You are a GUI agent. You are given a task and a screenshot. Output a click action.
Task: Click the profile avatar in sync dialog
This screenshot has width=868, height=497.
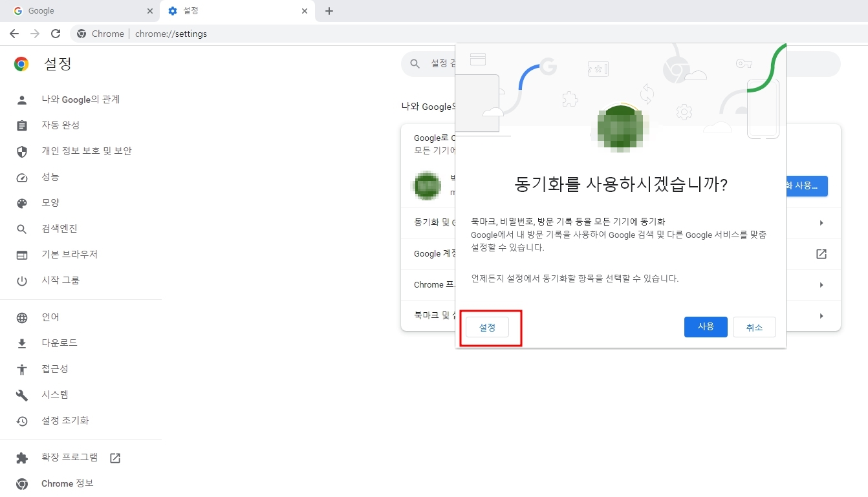pos(621,127)
